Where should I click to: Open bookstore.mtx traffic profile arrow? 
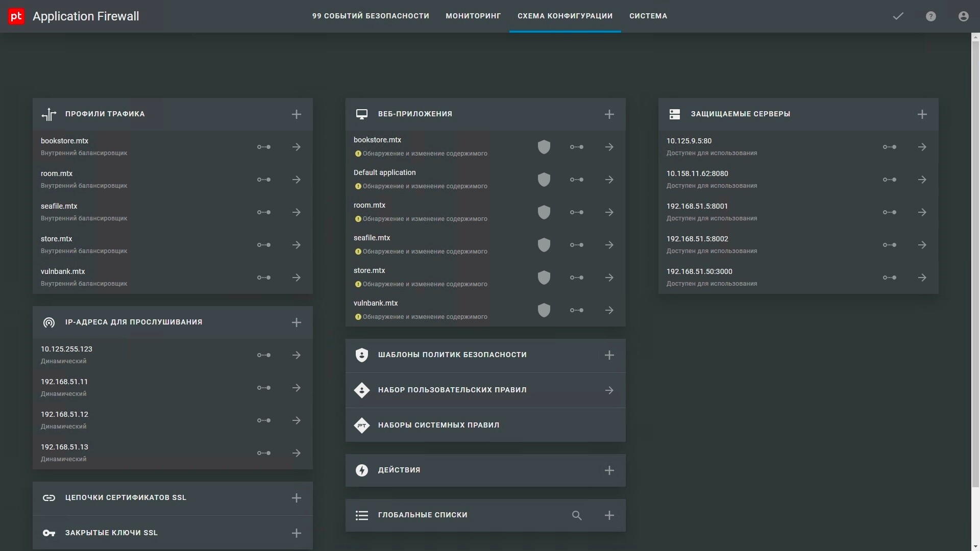pos(297,147)
